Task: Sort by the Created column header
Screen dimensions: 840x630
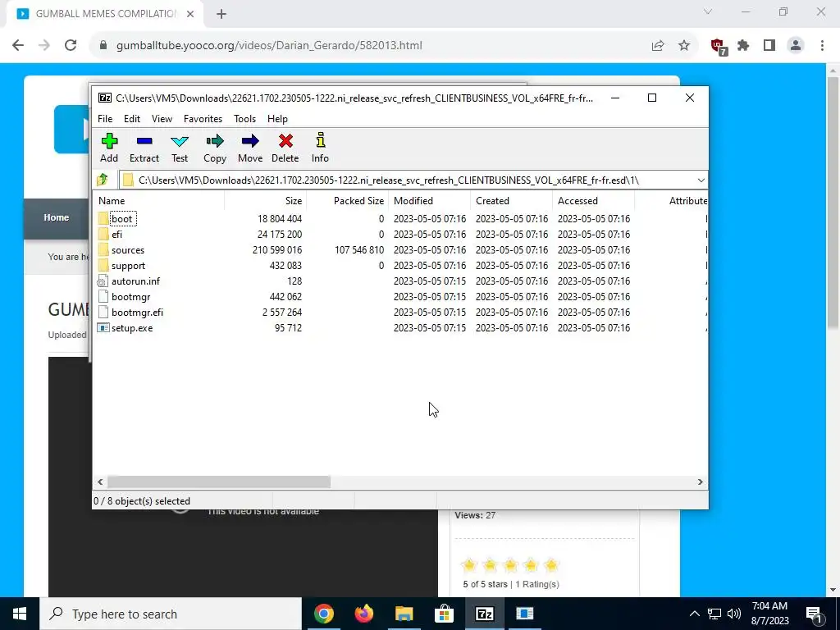Action: pyautogui.click(x=511, y=201)
